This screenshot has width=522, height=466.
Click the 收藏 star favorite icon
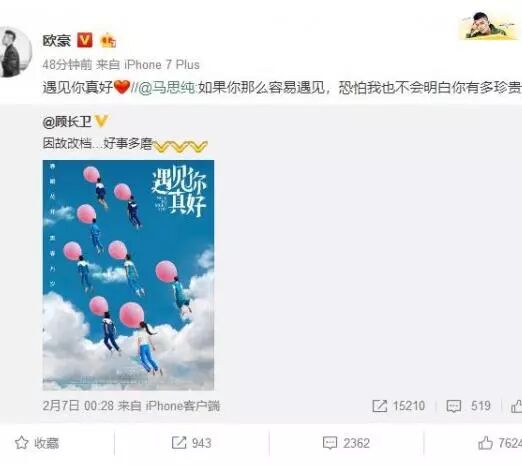pos(22,443)
